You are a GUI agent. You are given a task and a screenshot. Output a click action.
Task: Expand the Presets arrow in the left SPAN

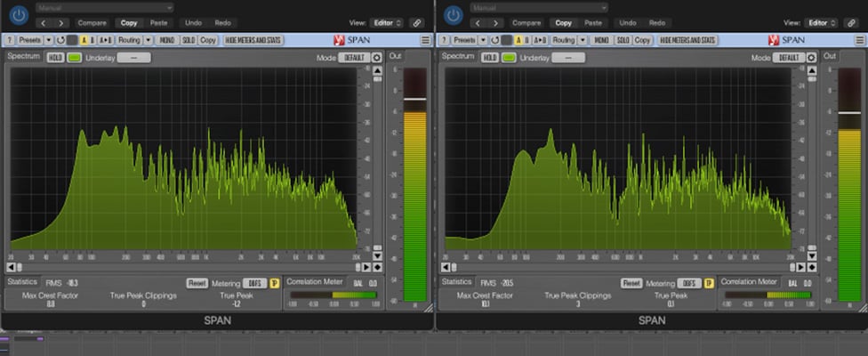click(49, 40)
